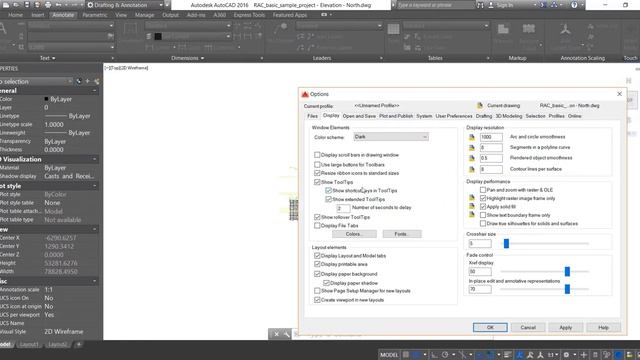Open the Color scheme dropdown

point(391,137)
